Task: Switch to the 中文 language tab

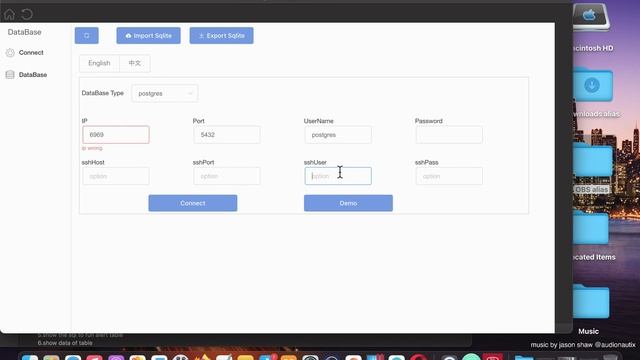Action: tap(135, 63)
